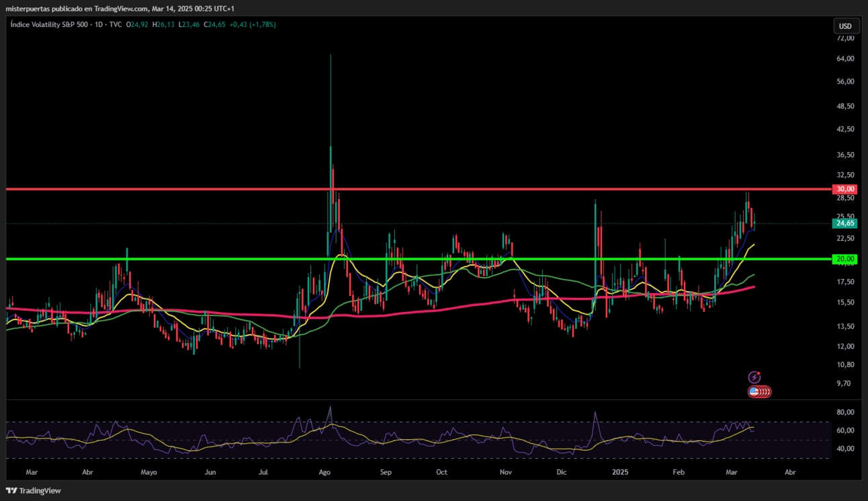Click the Jul time axis label
This screenshot has height=501, width=868.
pos(263,472)
